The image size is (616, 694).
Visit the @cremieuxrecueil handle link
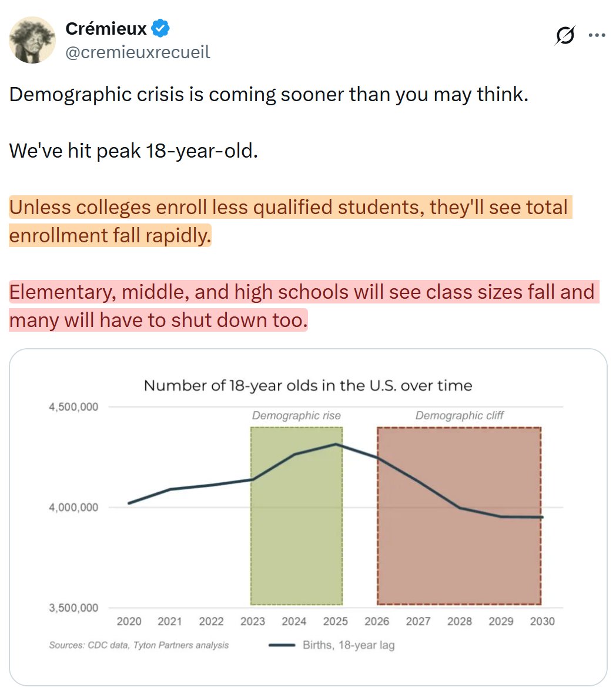tap(138, 52)
